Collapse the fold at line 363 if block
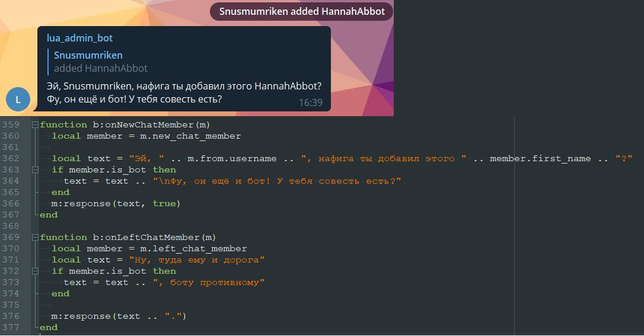This screenshot has width=644, height=336. point(36,170)
